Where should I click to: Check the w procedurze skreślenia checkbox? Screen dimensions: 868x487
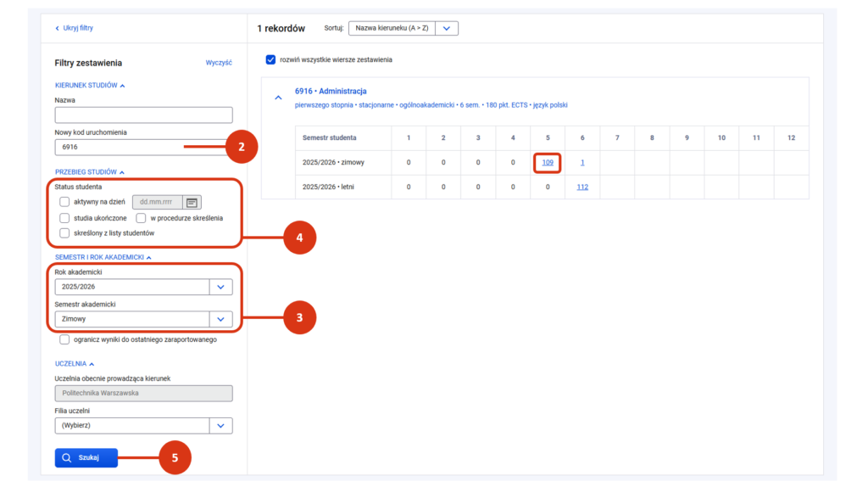click(142, 218)
